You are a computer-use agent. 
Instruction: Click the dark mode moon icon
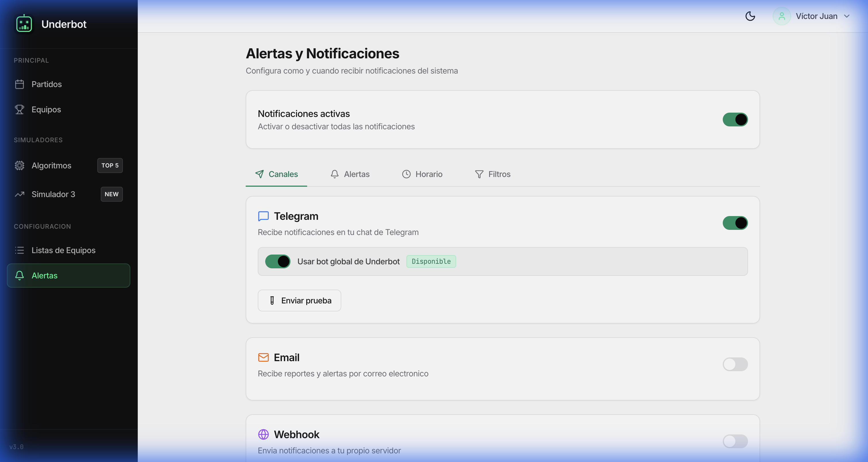[x=750, y=16]
